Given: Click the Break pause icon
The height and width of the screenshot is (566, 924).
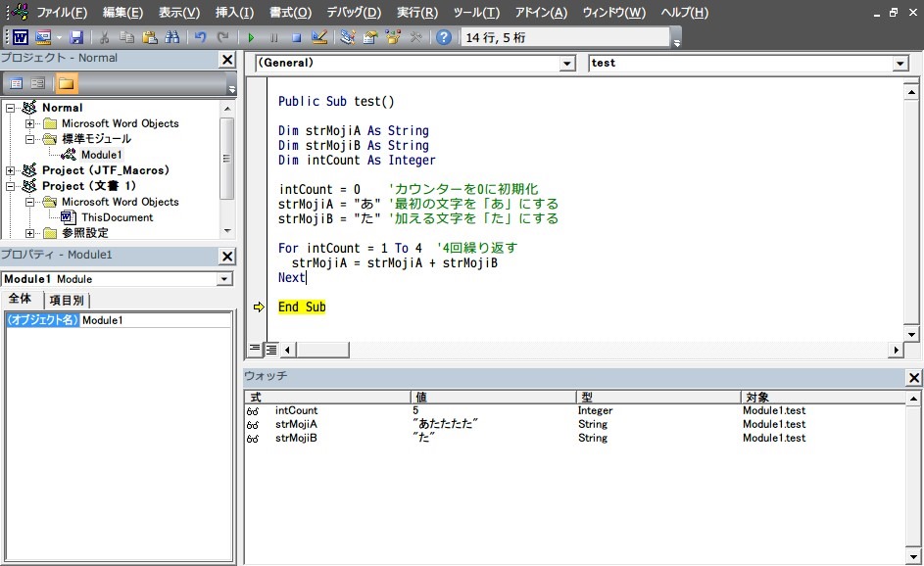Looking at the screenshot, I should (274, 37).
